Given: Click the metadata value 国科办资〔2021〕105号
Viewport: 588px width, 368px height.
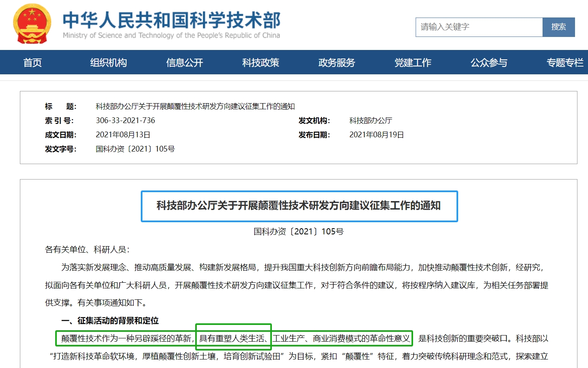Looking at the screenshot, I should [x=135, y=149].
